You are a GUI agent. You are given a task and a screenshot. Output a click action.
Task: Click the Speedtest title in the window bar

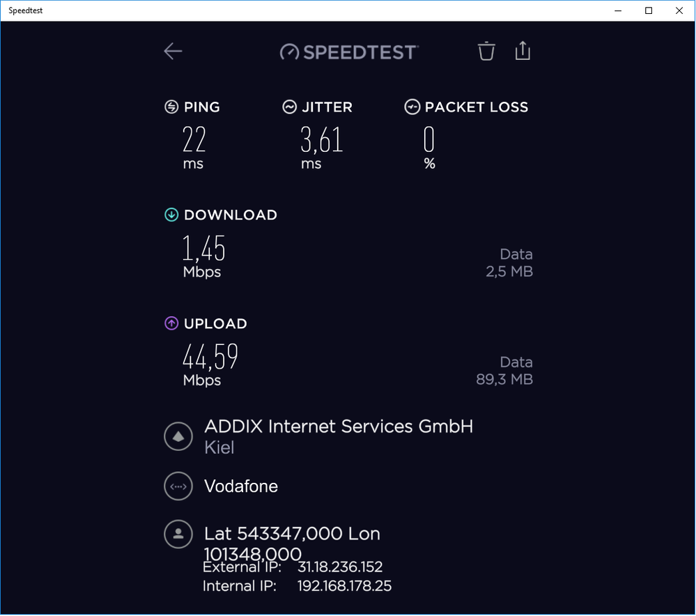click(26, 10)
